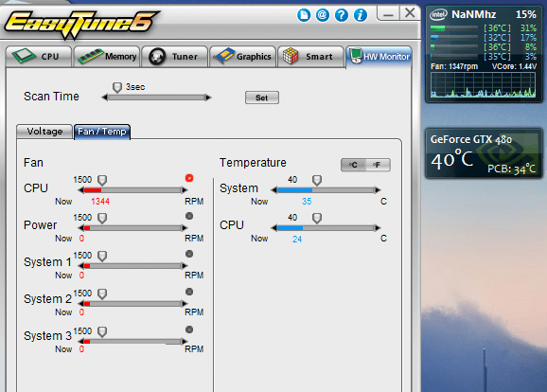547x392 pixels.
Task: Minimize the EasyTune6 window
Action: tap(388, 14)
